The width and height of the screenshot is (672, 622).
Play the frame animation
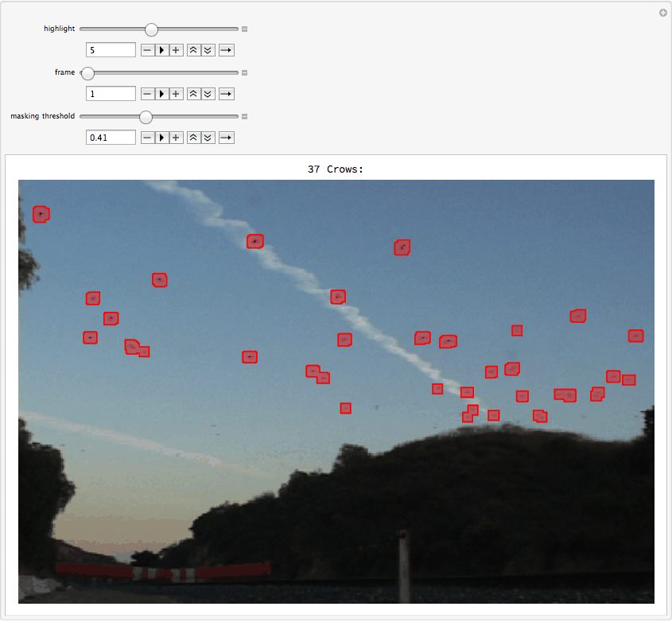[161, 93]
